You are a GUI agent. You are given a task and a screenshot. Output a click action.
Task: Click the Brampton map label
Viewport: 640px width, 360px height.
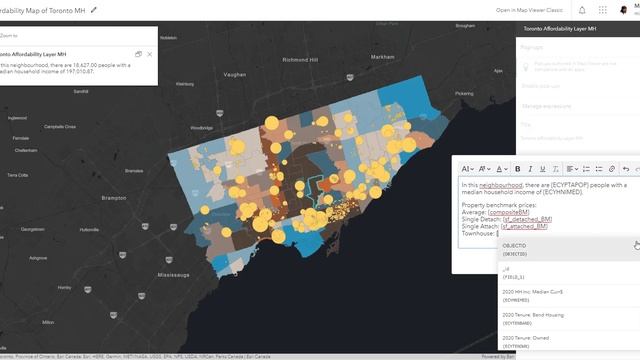(114, 198)
